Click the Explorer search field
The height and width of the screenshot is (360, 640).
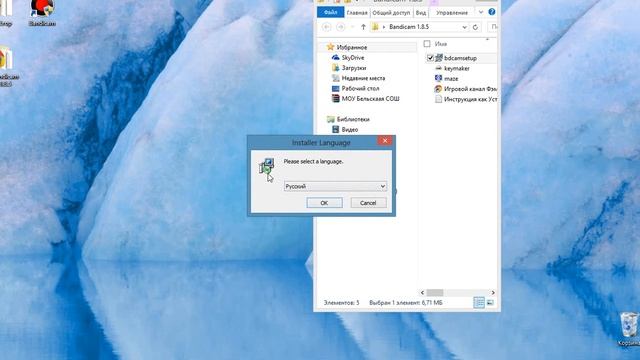click(493, 27)
